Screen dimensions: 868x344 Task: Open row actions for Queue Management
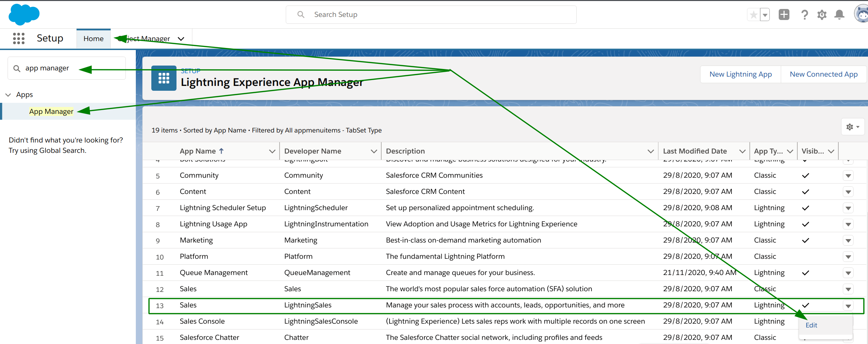(x=848, y=273)
